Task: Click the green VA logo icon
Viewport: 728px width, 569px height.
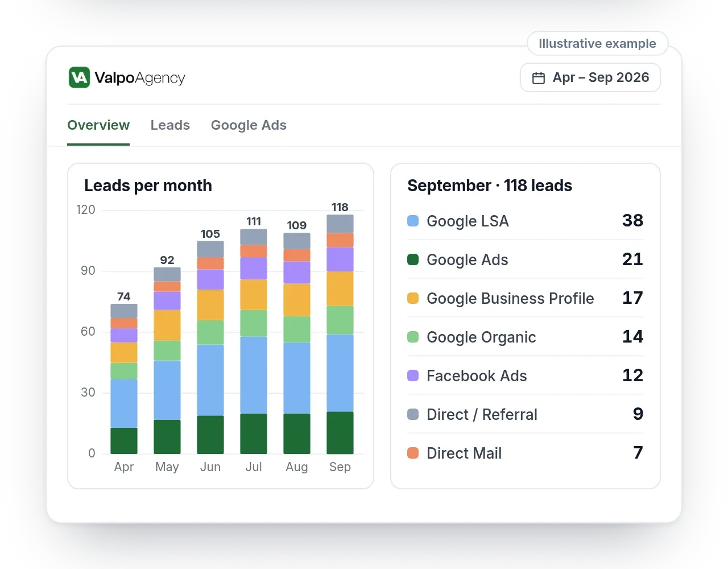Action: (x=80, y=77)
